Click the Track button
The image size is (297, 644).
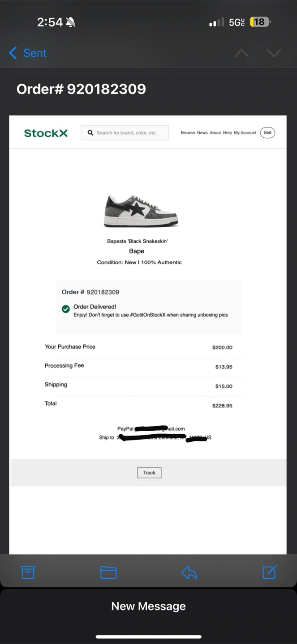point(149,473)
